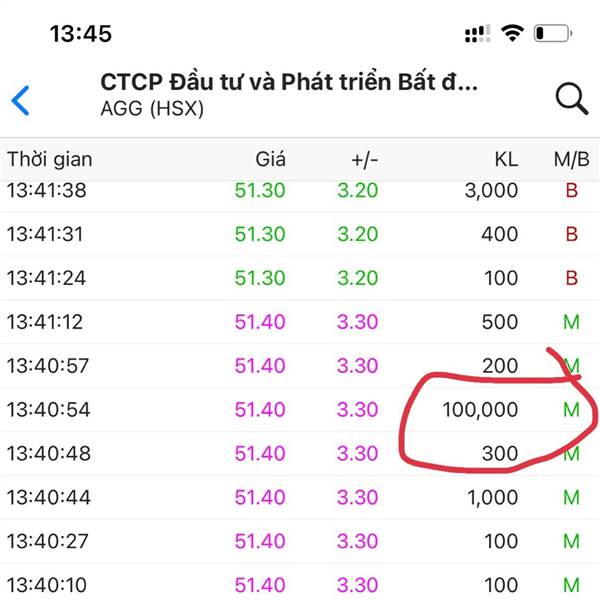
Task: Tap the 13:40:27 trade row
Action: coord(300,541)
